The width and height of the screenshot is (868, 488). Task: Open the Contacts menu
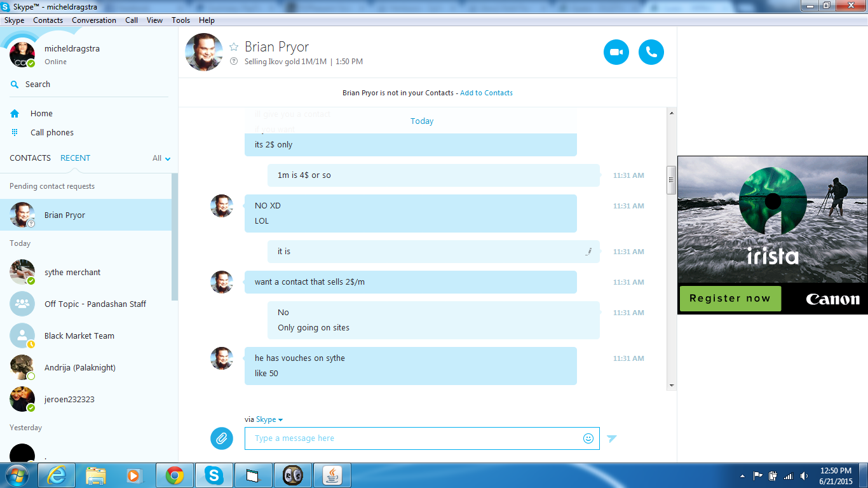(x=48, y=20)
